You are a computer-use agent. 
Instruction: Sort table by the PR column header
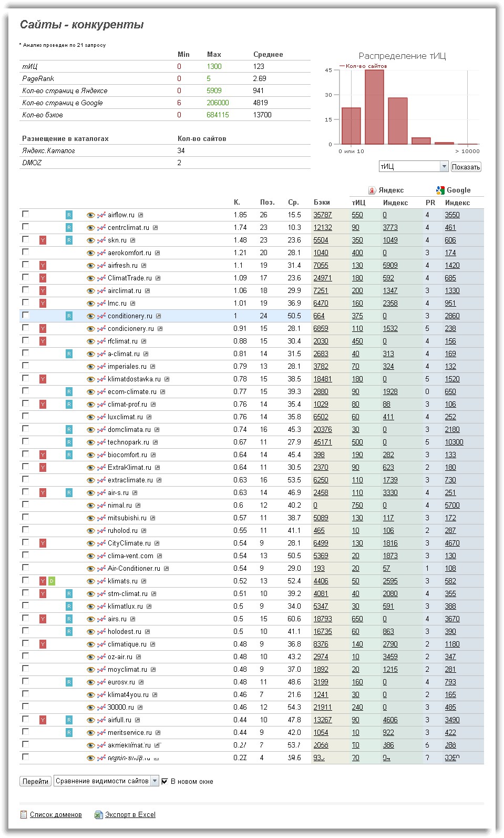430,203
